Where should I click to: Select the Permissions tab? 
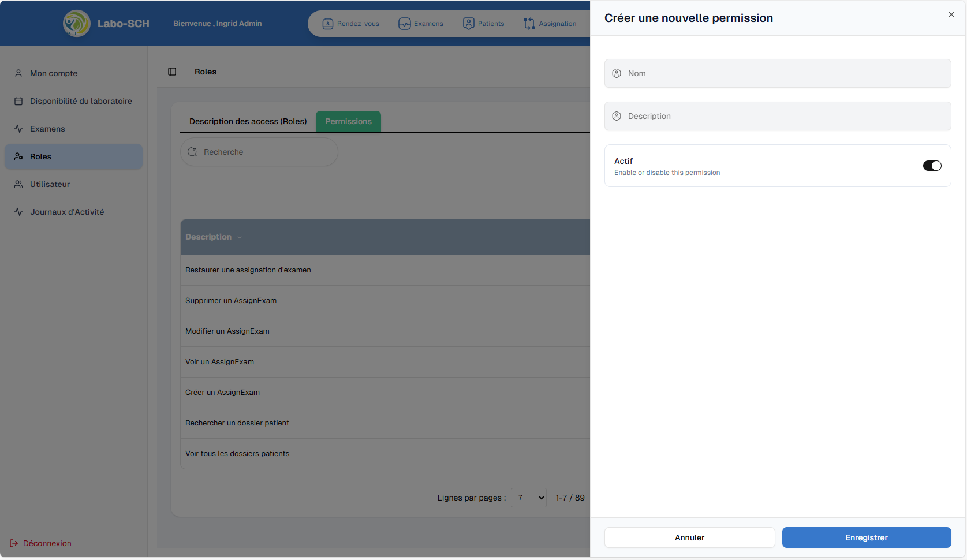click(348, 121)
